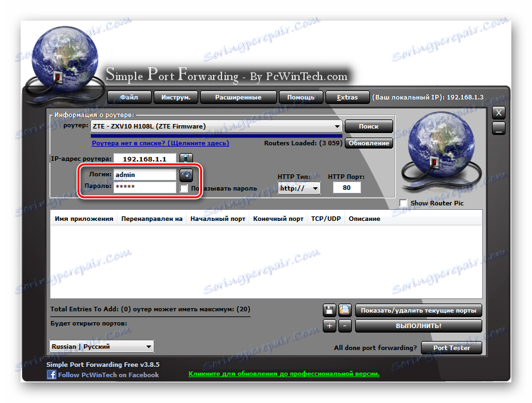Click Follow PcWinTech on Facebook link

tap(108, 375)
